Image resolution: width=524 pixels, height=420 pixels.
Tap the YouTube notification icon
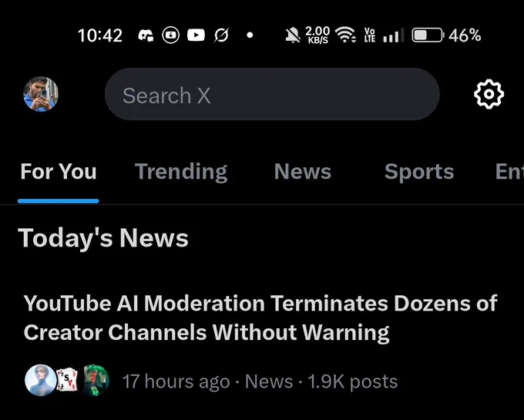[196, 35]
